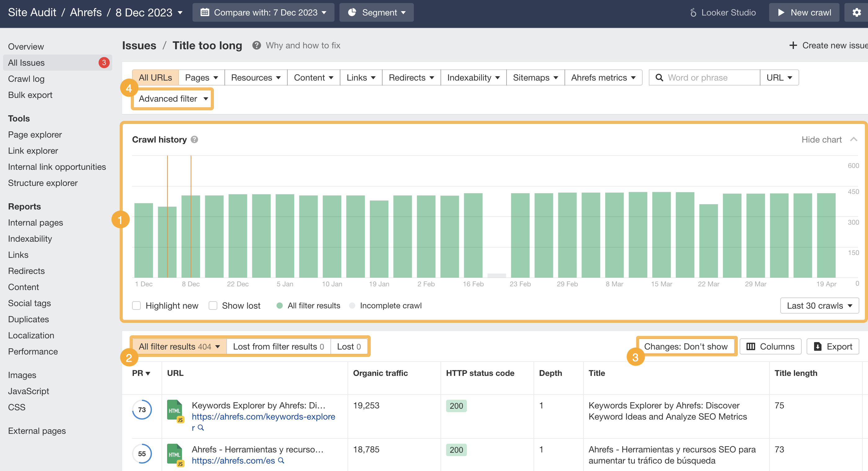Open the Crawl history help tooltip
Screen dimensions: 868x471
point(194,139)
